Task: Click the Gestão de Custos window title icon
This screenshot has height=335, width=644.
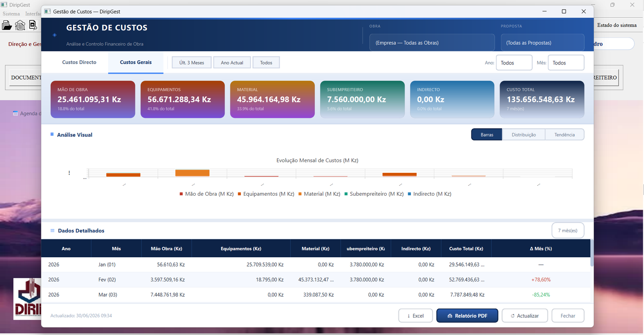Action: click(47, 11)
